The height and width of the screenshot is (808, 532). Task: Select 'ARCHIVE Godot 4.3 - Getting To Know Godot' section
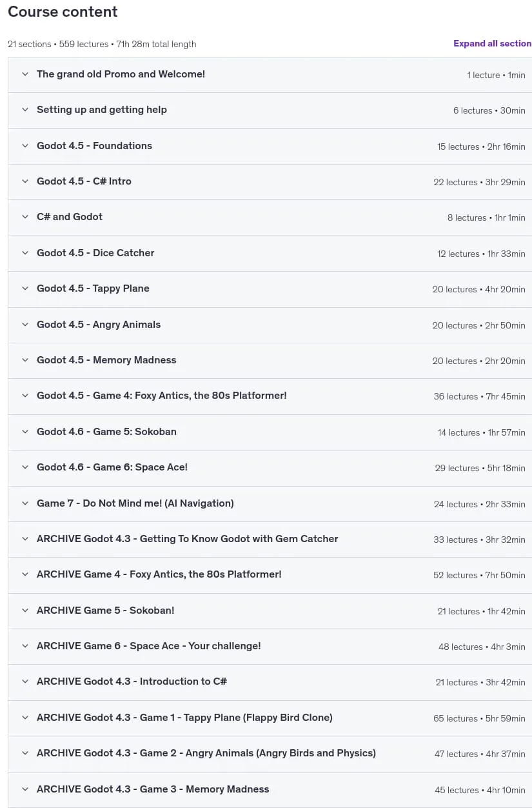pyautogui.click(x=270, y=540)
